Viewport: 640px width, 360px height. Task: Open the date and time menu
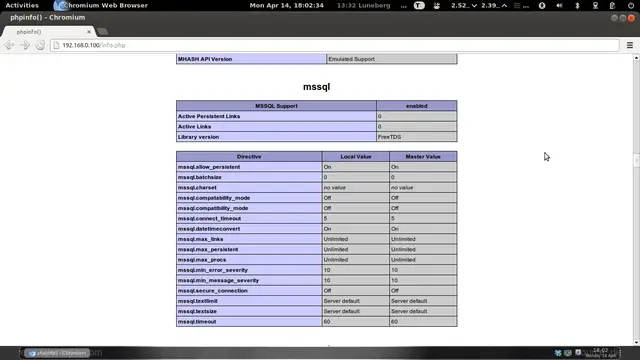287,6
